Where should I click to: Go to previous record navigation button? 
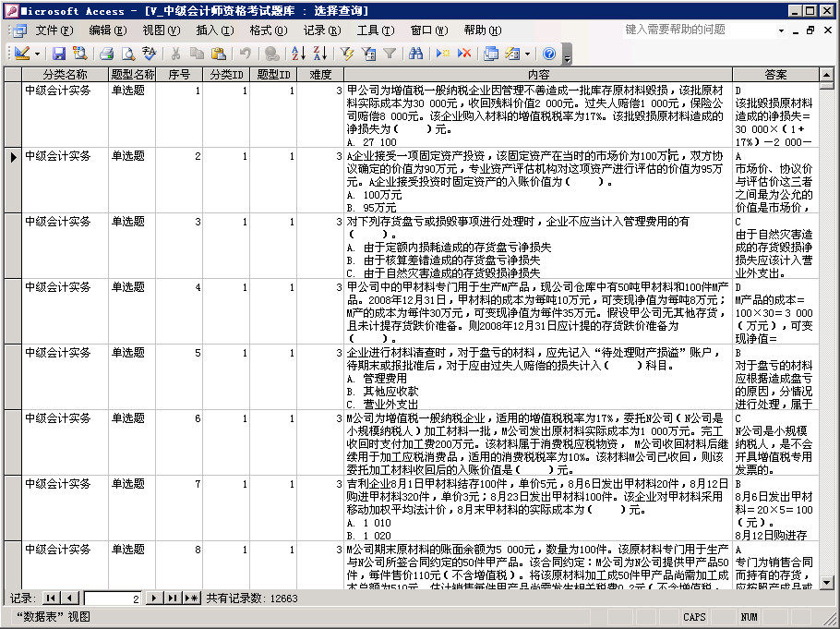click(69, 598)
